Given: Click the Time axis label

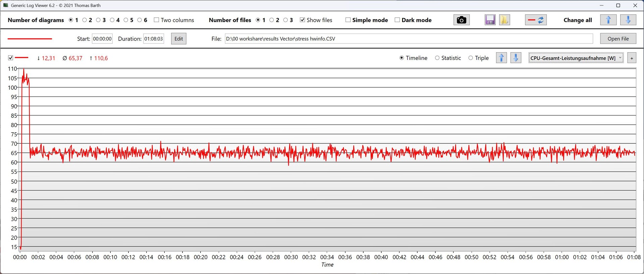Looking at the screenshot, I should (327, 265).
